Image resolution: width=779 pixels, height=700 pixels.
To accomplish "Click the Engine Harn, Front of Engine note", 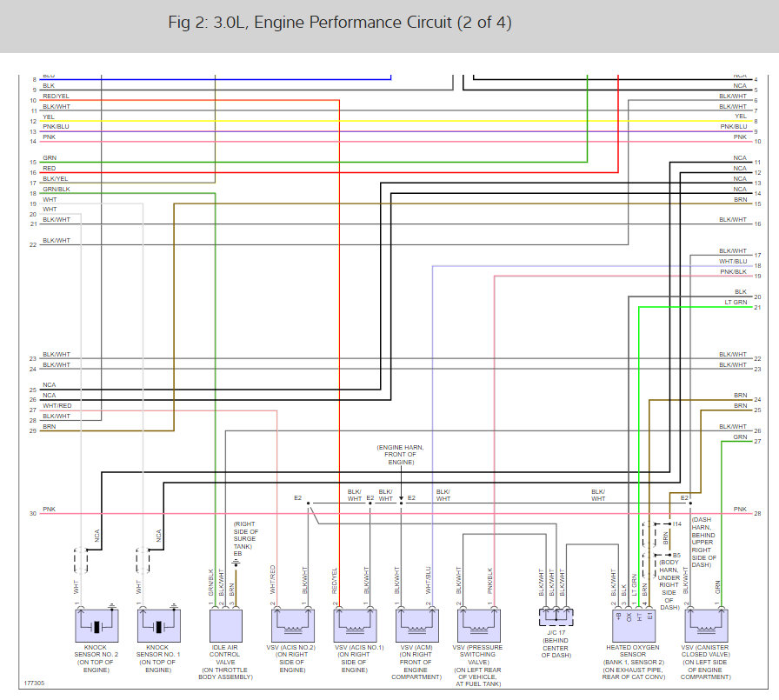I will pyautogui.click(x=401, y=455).
